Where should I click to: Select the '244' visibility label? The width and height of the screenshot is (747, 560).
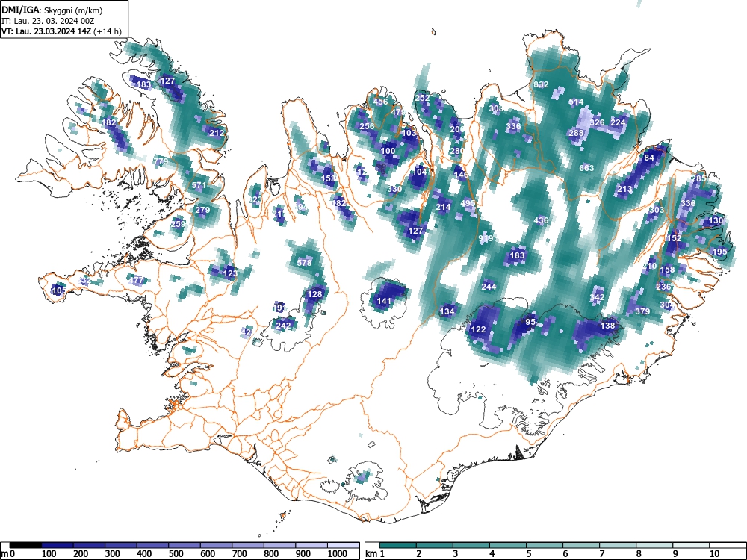point(489,287)
